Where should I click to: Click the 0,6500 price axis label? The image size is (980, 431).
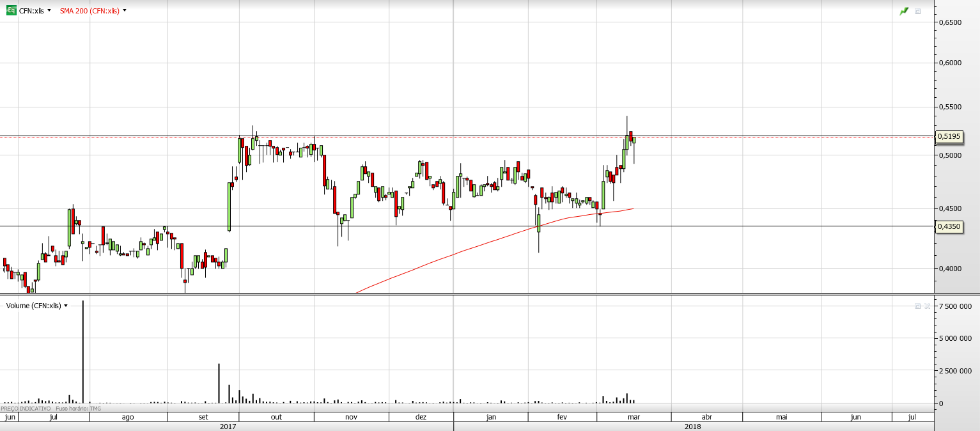click(950, 22)
